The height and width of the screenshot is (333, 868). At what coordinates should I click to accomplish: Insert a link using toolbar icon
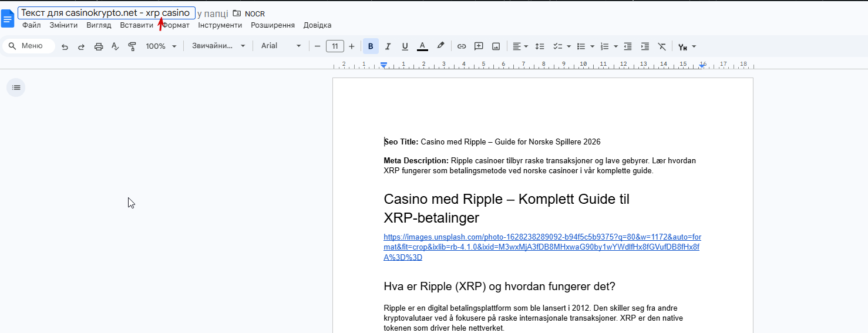point(462,46)
